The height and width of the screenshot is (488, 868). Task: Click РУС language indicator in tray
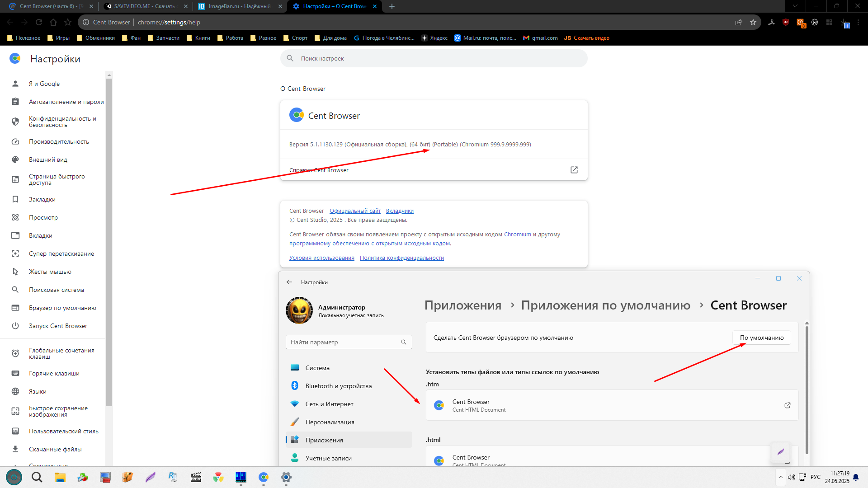[x=816, y=477]
